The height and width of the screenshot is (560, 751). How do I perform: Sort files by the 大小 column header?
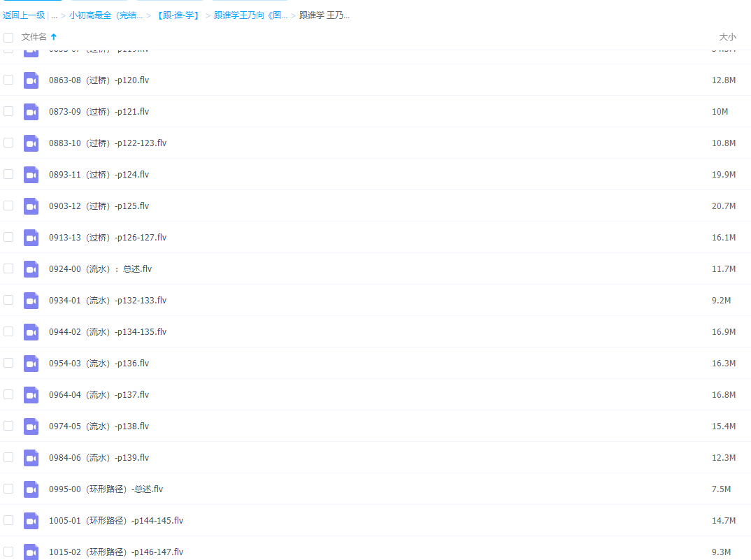[727, 36]
